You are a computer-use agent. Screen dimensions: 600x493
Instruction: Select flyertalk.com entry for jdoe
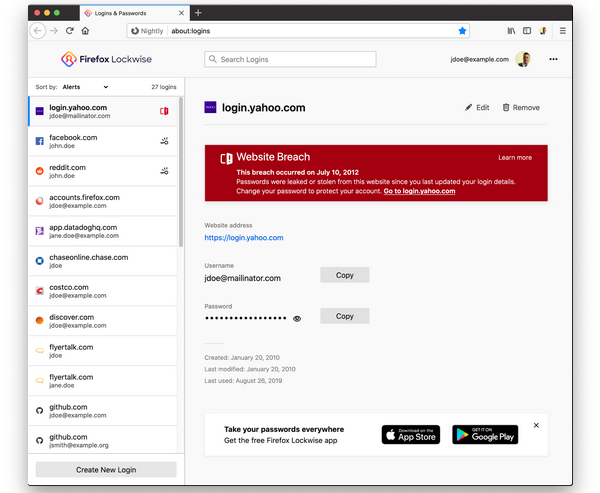(103, 351)
